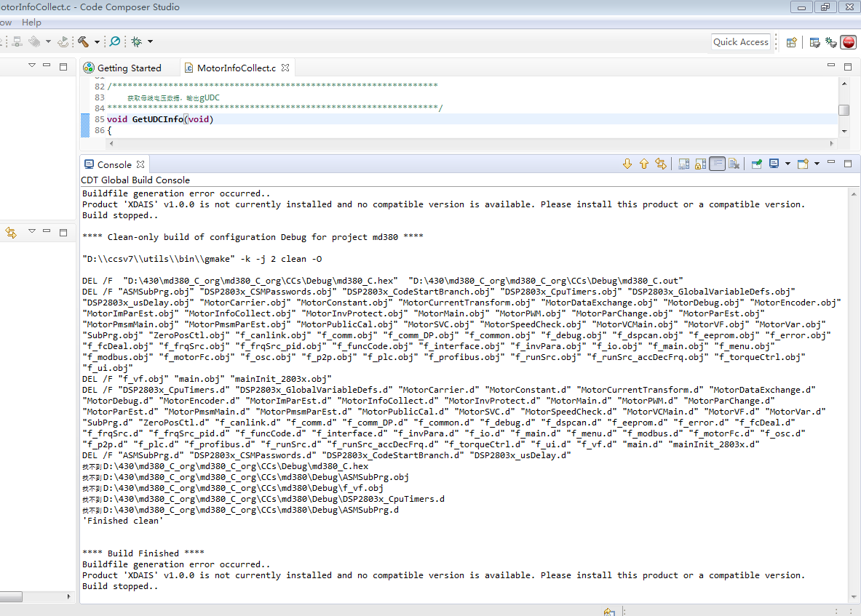Click the red Simple mode button
Screen dimensions: 861x616
tap(849, 42)
